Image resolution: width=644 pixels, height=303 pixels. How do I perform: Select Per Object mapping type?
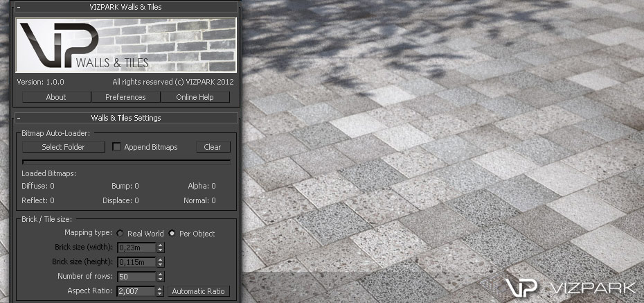pos(172,234)
